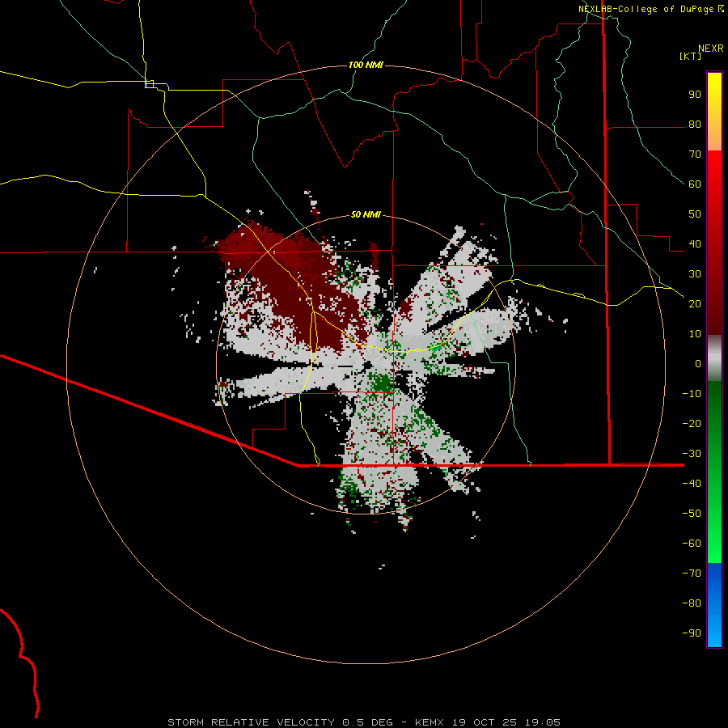Click the 10 value on velocity scale
728x728 pixels.
pos(695,334)
